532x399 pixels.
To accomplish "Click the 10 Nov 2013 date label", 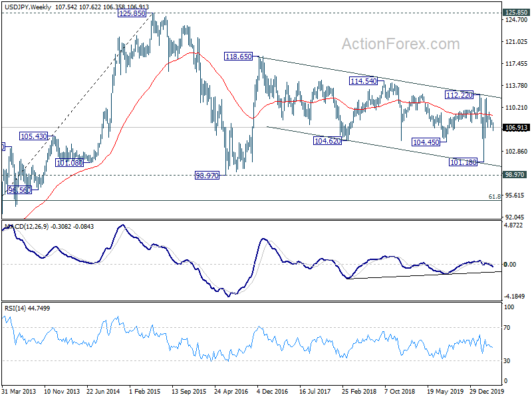I will 62,391.
